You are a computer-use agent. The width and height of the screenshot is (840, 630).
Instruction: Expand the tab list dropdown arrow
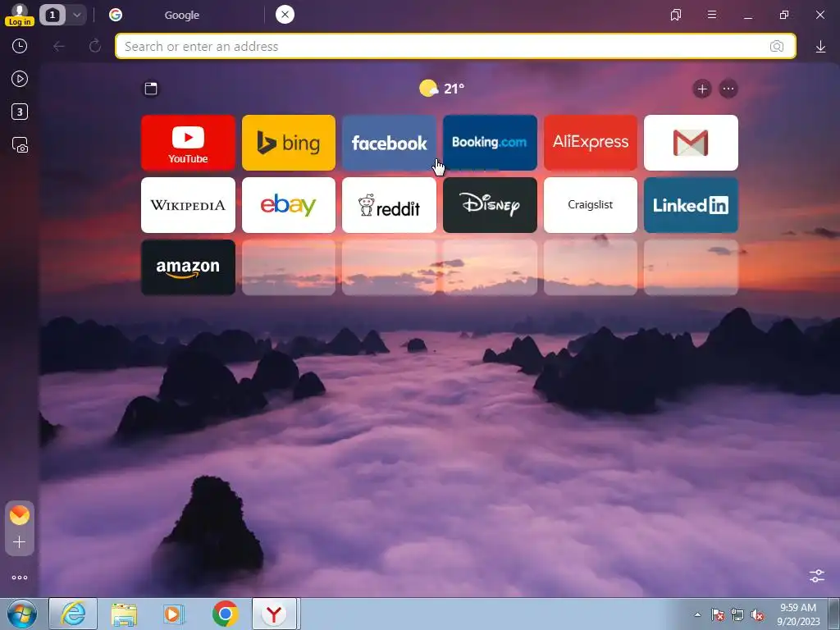(x=76, y=15)
